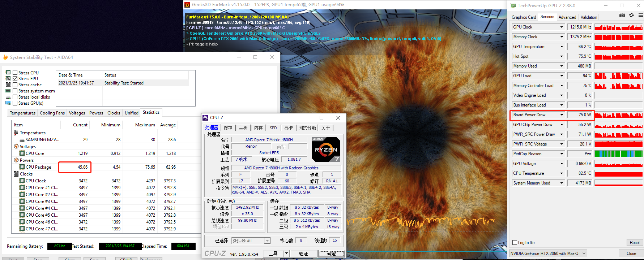Open the RTX 2060 GPU selector dropdown

coord(584,253)
